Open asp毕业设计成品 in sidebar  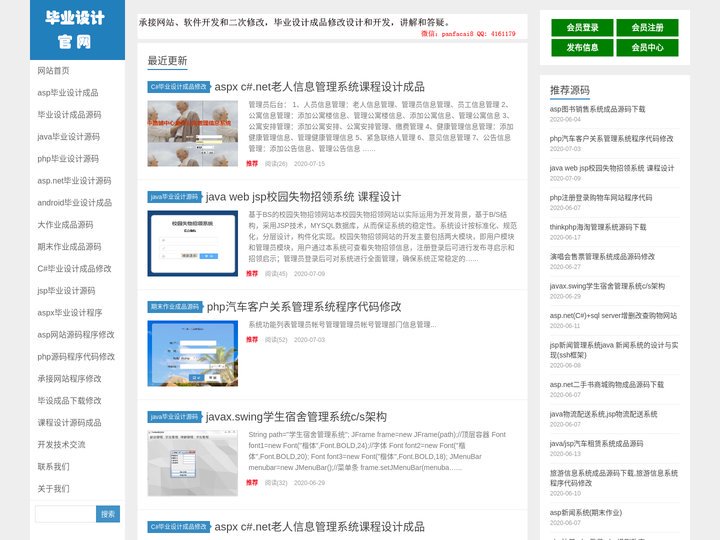click(x=68, y=93)
